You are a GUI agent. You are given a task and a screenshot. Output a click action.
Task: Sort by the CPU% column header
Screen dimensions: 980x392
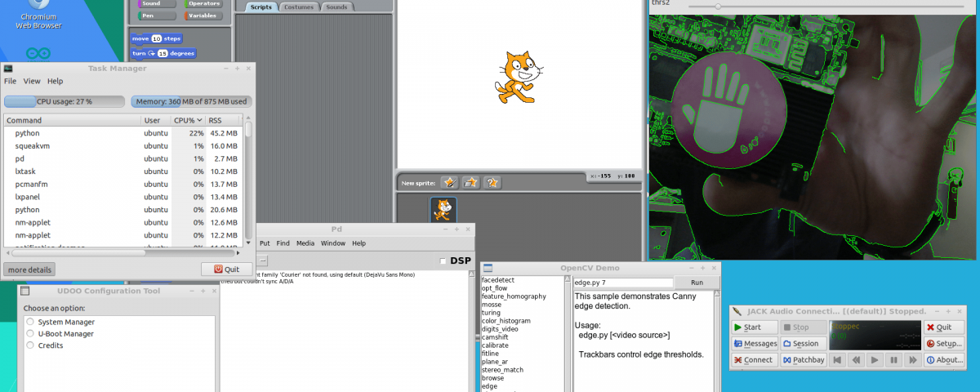(x=188, y=120)
